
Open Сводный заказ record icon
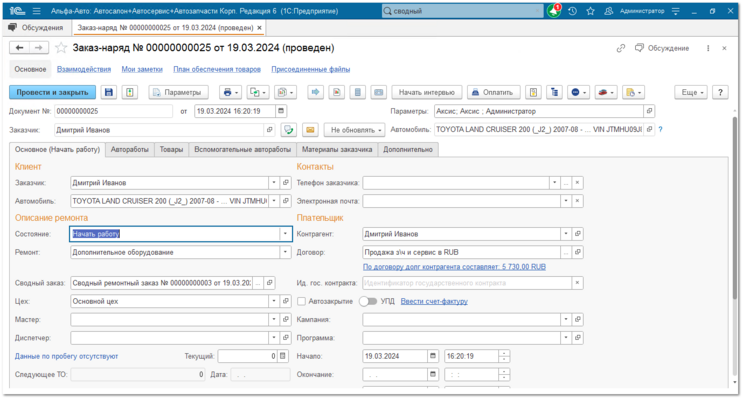point(269,283)
